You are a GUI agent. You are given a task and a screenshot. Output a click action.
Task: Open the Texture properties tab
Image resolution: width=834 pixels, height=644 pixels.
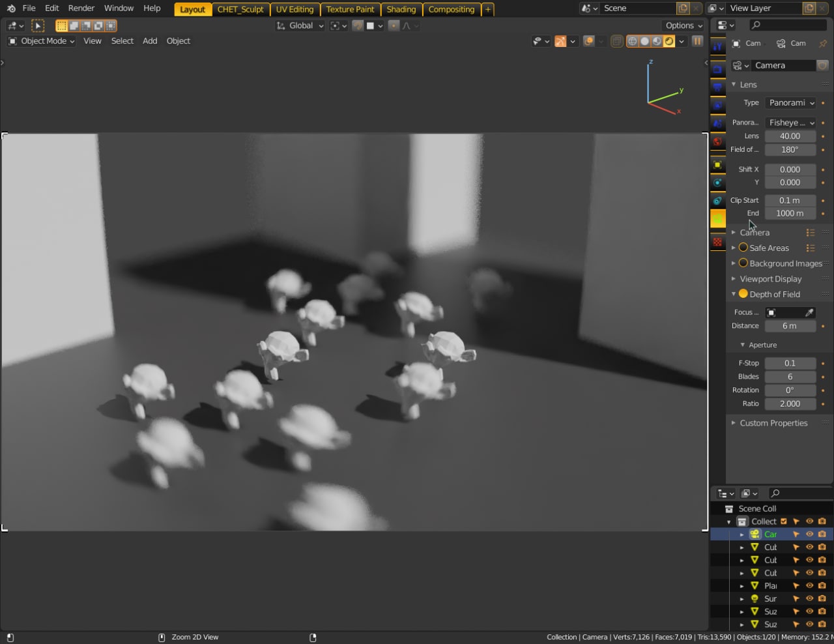coord(717,242)
